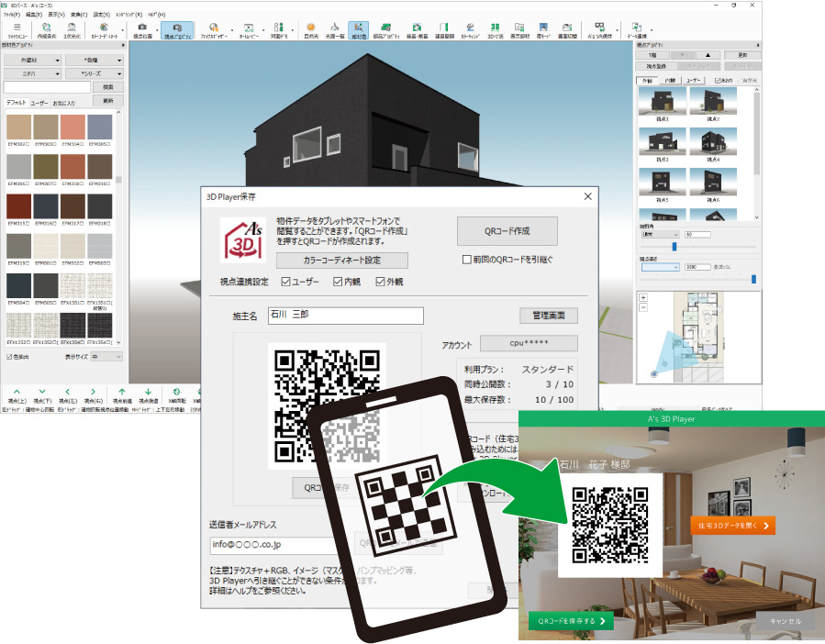Adjust the viewing angle slider handle
825x644 pixels.
tap(674, 246)
